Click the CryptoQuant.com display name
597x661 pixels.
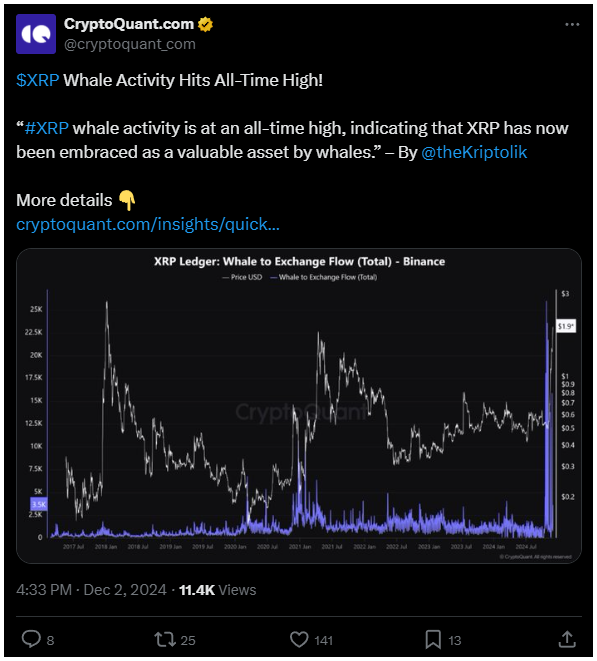129,24
